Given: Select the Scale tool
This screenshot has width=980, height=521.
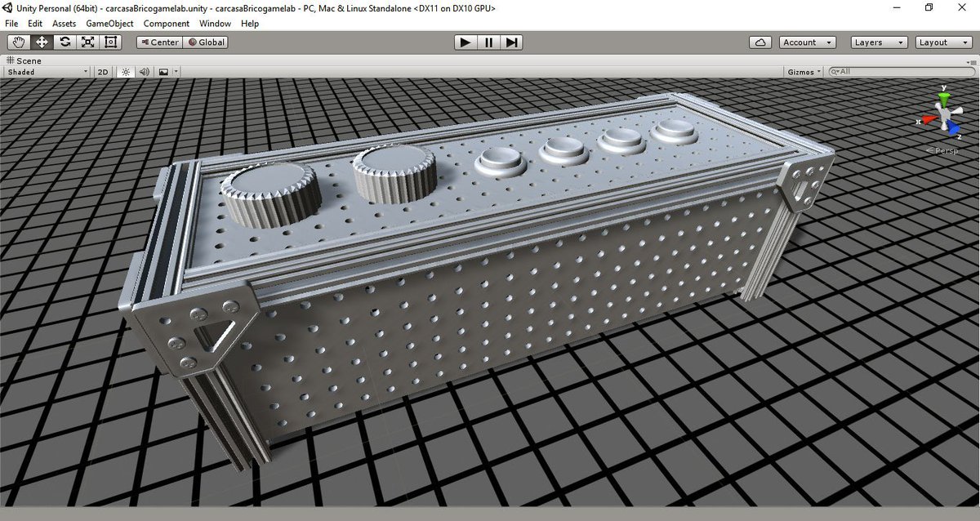Looking at the screenshot, I should click(87, 42).
